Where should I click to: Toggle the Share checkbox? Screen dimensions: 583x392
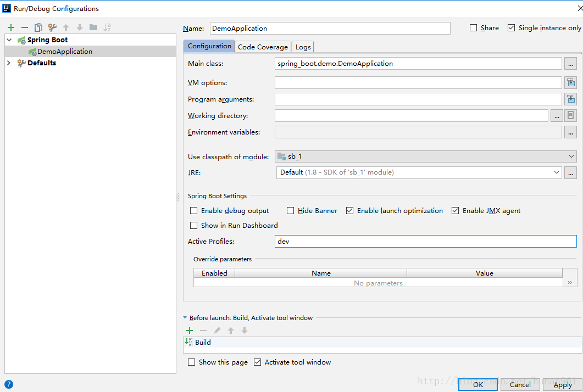pyautogui.click(x=473, y=28)
